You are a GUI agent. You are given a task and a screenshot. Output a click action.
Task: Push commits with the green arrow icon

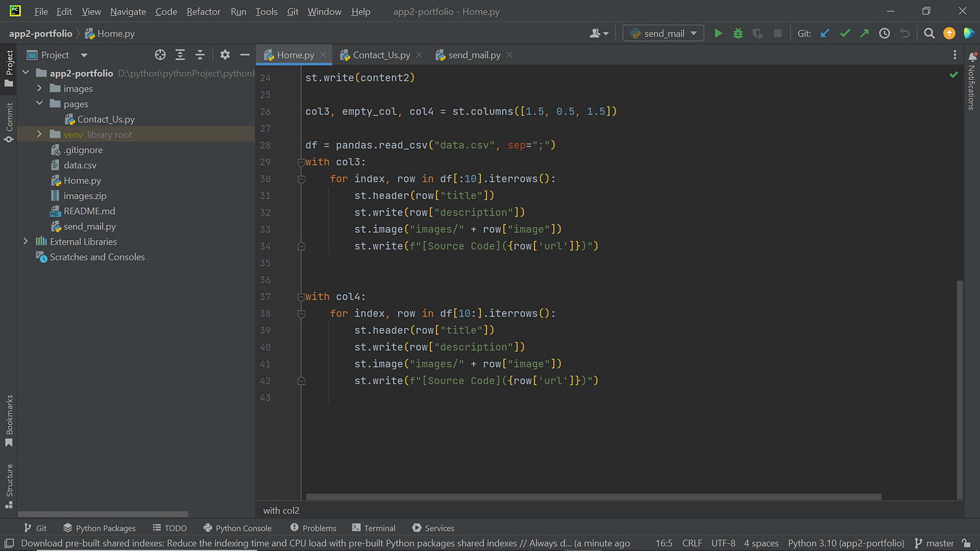tap(864, 33)
